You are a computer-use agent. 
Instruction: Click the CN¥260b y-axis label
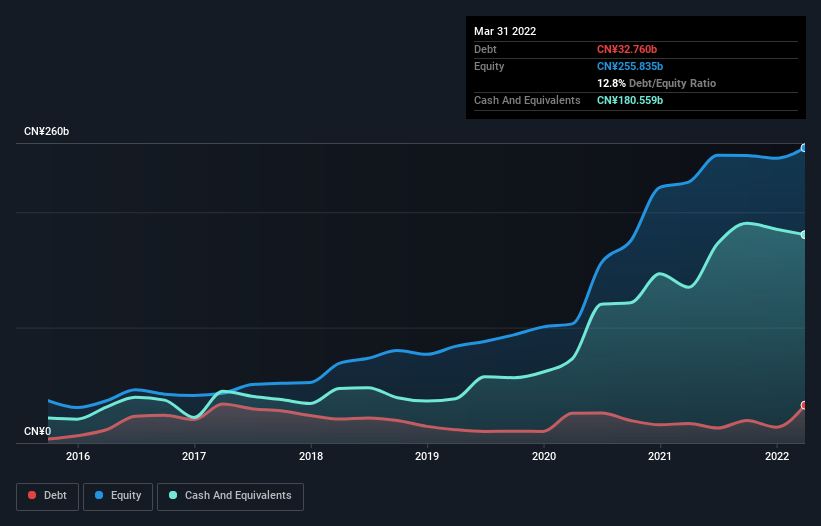coord(47,131)
